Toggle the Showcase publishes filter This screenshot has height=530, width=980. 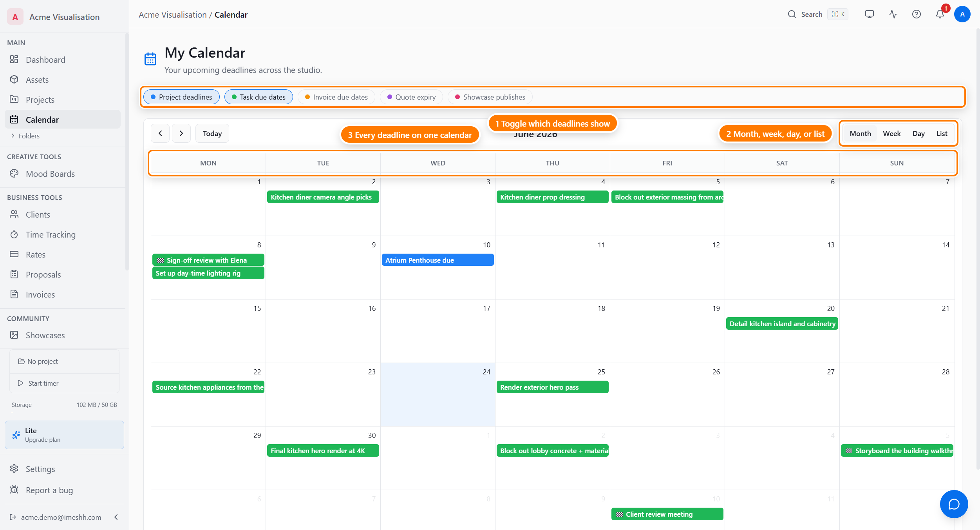coord(490,97)
